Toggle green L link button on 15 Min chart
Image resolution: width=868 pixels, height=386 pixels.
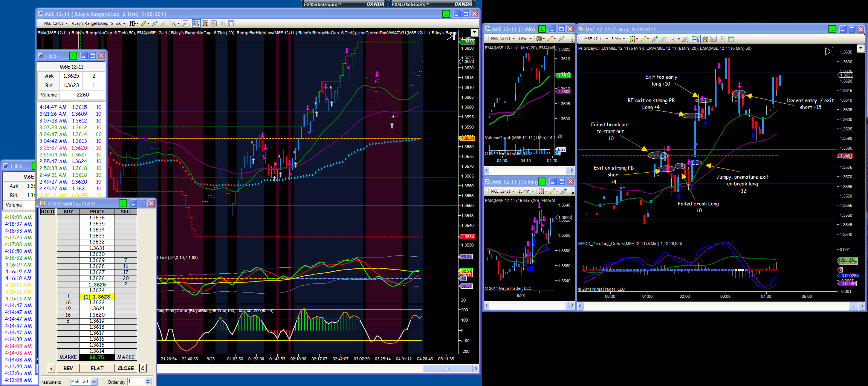[x=542, y=182]
